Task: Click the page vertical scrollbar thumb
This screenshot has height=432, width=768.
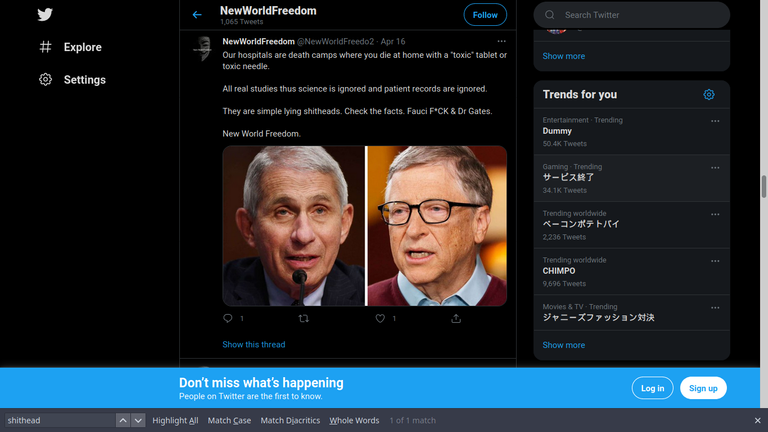Action: (x=764, y=187)
